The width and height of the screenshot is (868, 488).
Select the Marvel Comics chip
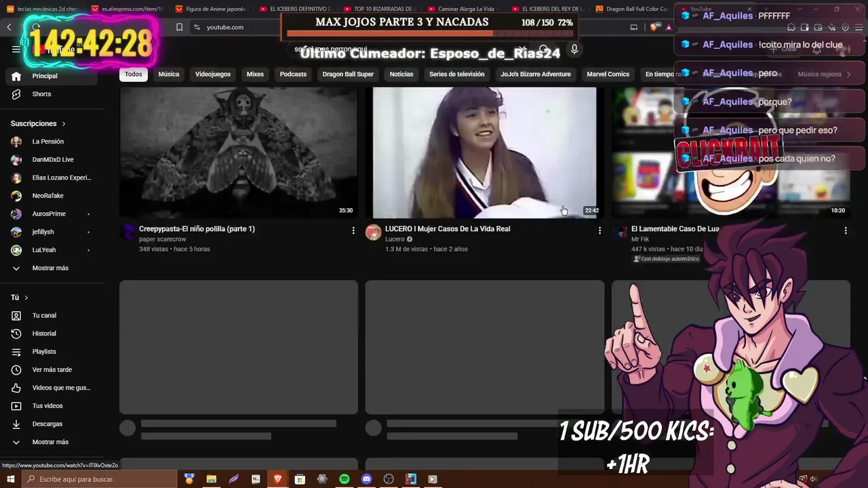click(x=608, y=74)
